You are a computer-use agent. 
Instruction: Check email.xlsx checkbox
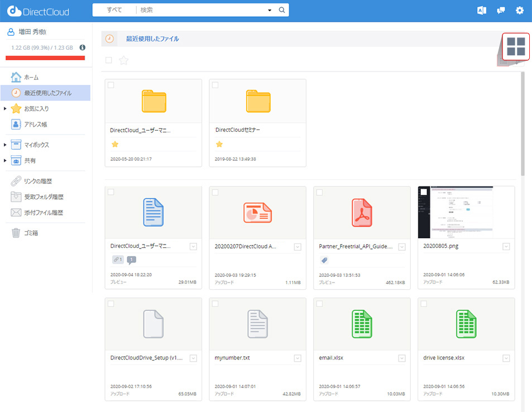point(319,304)
